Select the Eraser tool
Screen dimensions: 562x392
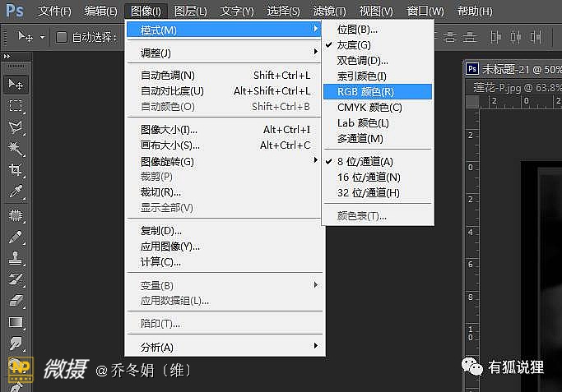click(15, 300)
